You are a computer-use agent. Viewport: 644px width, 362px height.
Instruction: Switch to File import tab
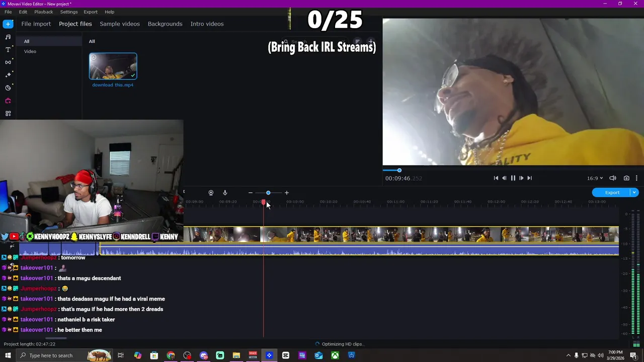(36, 24)
